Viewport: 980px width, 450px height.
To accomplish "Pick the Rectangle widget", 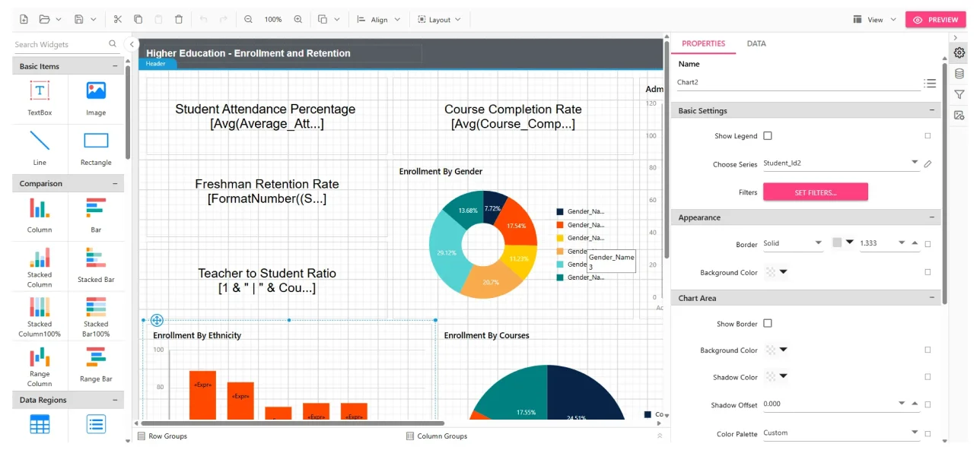I will pyautogui.click(x=96, y=148).
